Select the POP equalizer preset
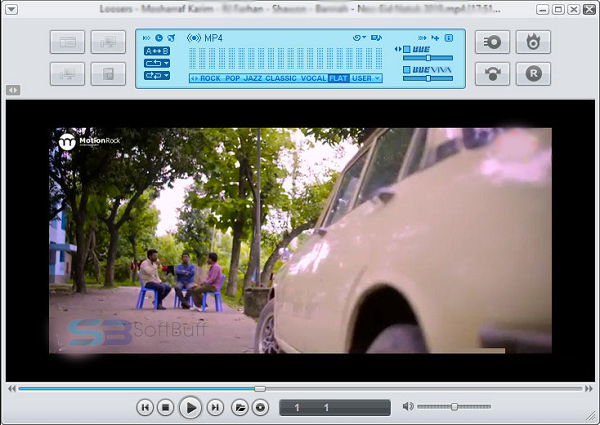600x425 pixels. 232,78
